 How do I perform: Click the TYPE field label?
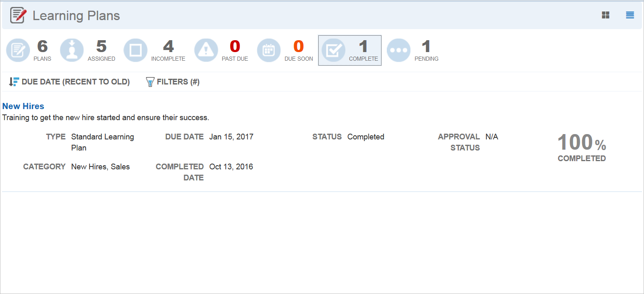click(x=56, y=137)
